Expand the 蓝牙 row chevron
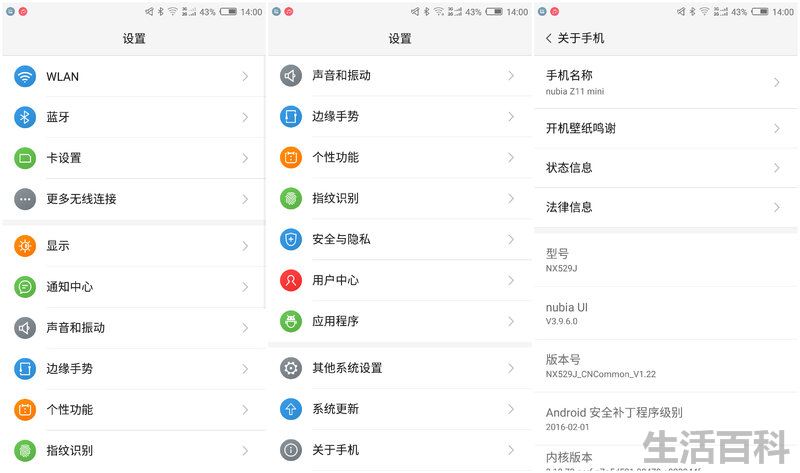The image size is (800, 473). [x=245, y=117]
